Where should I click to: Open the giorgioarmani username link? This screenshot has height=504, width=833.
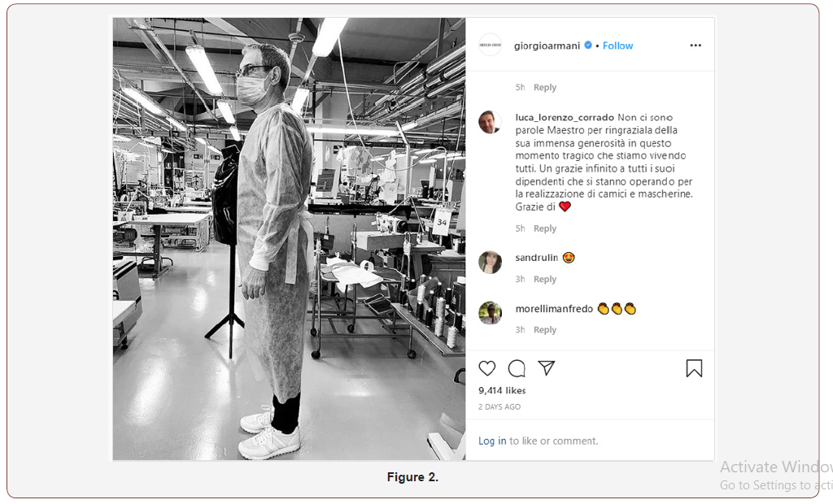(547, 46)
